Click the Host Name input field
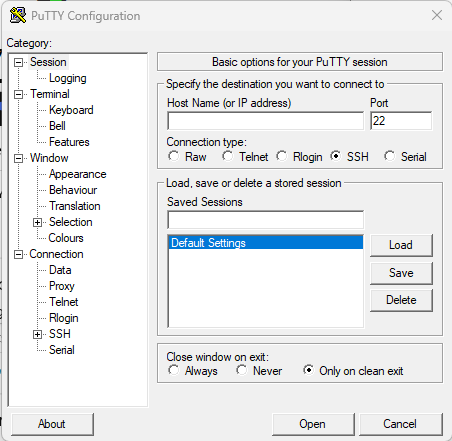The width and height of the screenshot is (452, 441). pos(265,121)
